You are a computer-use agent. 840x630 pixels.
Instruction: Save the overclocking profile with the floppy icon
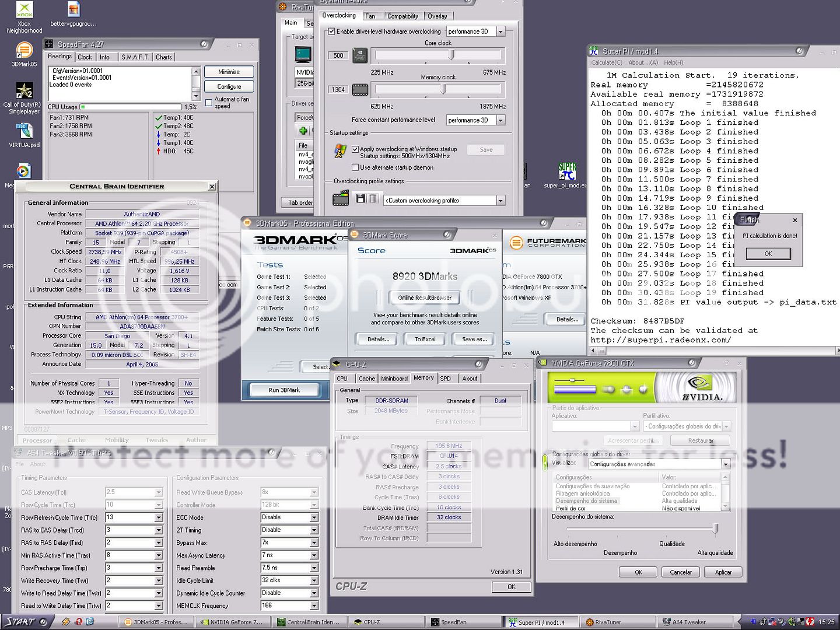coord(360,199)
